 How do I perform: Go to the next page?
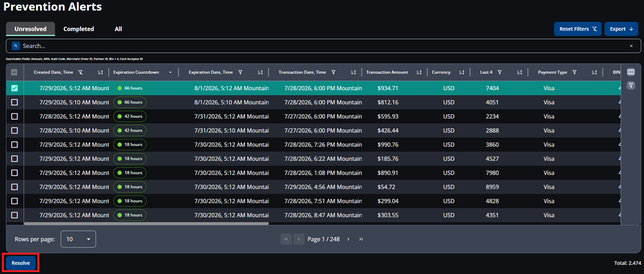click(348, 239)
